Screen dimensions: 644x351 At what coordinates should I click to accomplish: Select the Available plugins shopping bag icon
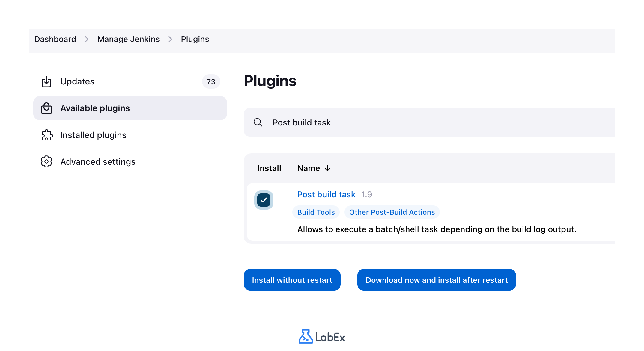46,108
